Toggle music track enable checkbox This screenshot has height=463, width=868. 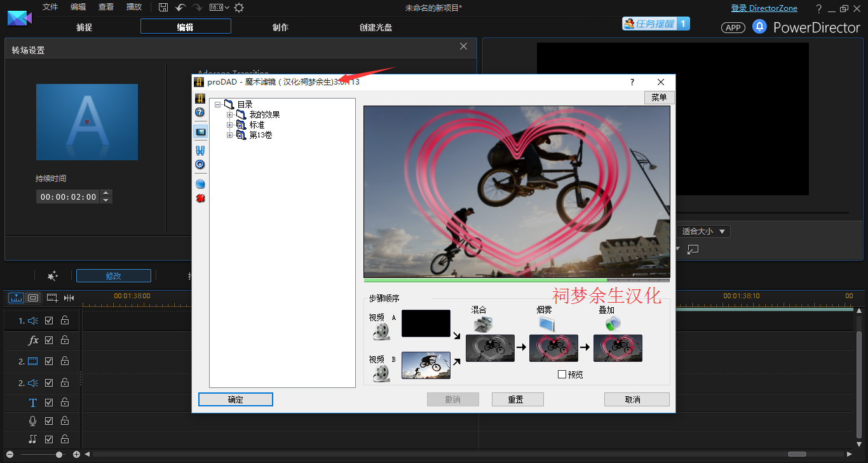pyautogui.click(x=49, y=439)
